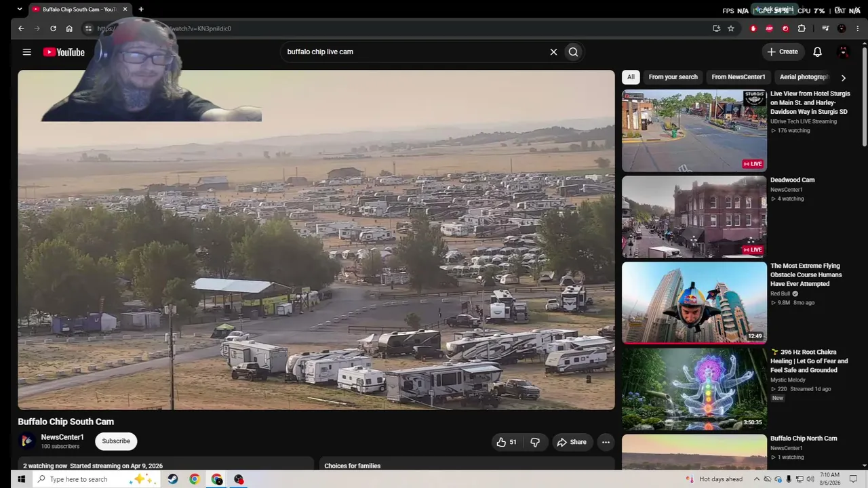Share the Buffalo Chip South Cam video
Image resolution: width=868 pixels, height=488 pixels.
[x=572, y=442]
